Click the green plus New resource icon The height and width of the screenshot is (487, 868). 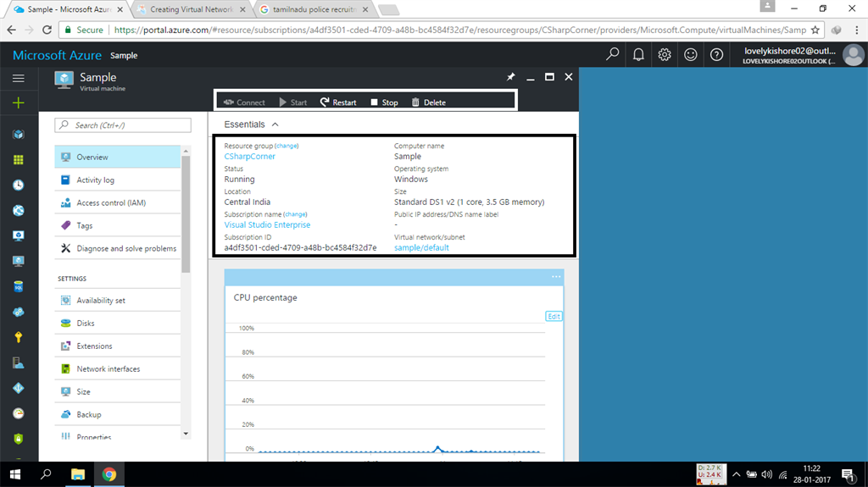[19, 103]
